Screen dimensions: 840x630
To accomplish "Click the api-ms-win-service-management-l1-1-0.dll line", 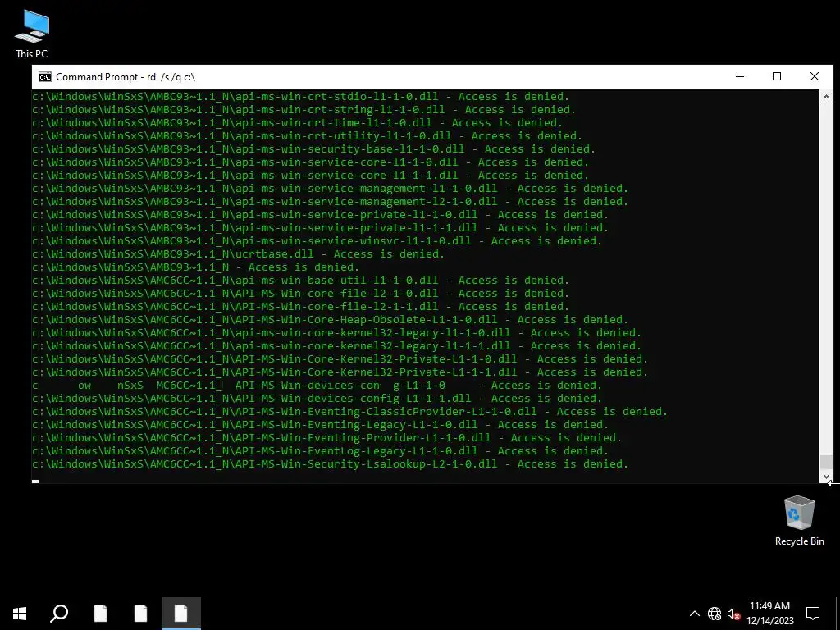I will point(330,189).
